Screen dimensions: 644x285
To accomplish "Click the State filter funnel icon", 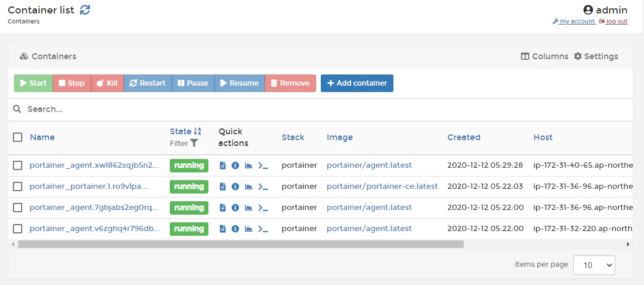I will [194, 143].
